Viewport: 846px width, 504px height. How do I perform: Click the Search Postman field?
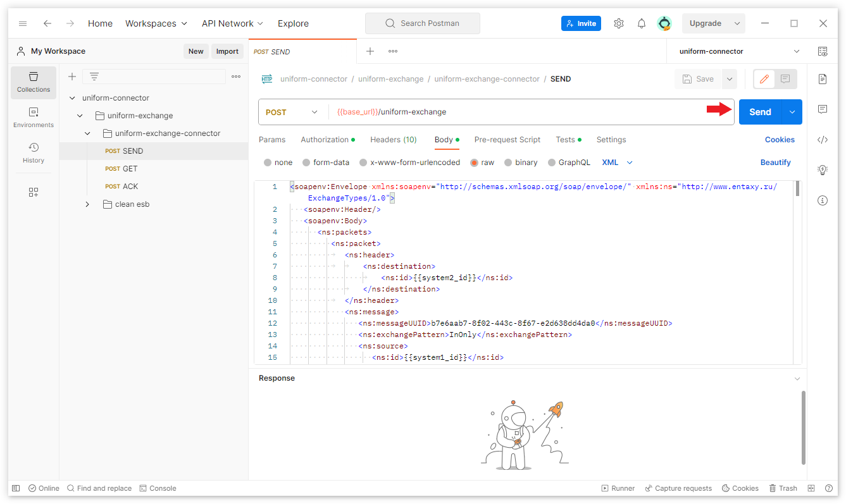423,23
